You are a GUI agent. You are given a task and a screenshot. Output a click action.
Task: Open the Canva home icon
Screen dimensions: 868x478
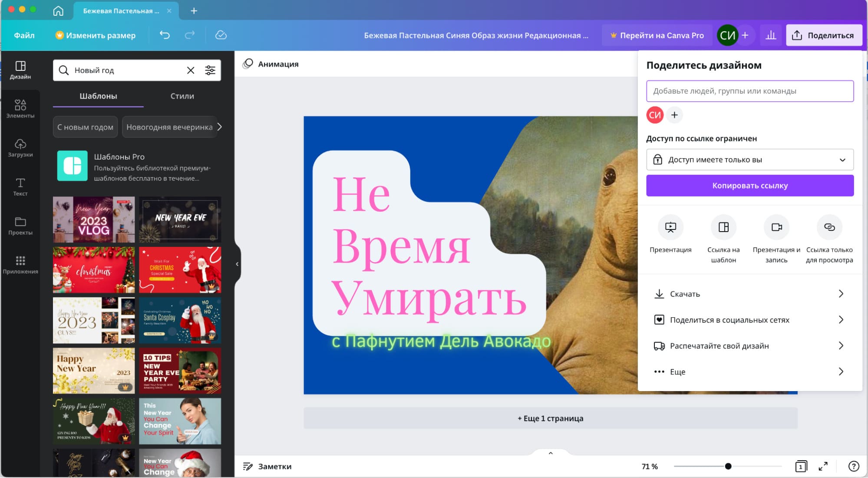click(58, 10)
